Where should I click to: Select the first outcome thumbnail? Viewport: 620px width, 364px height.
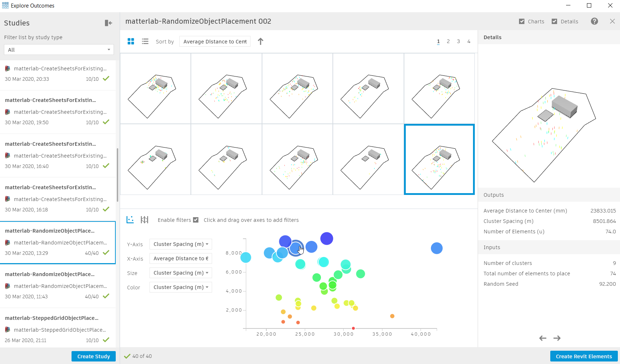155,89
